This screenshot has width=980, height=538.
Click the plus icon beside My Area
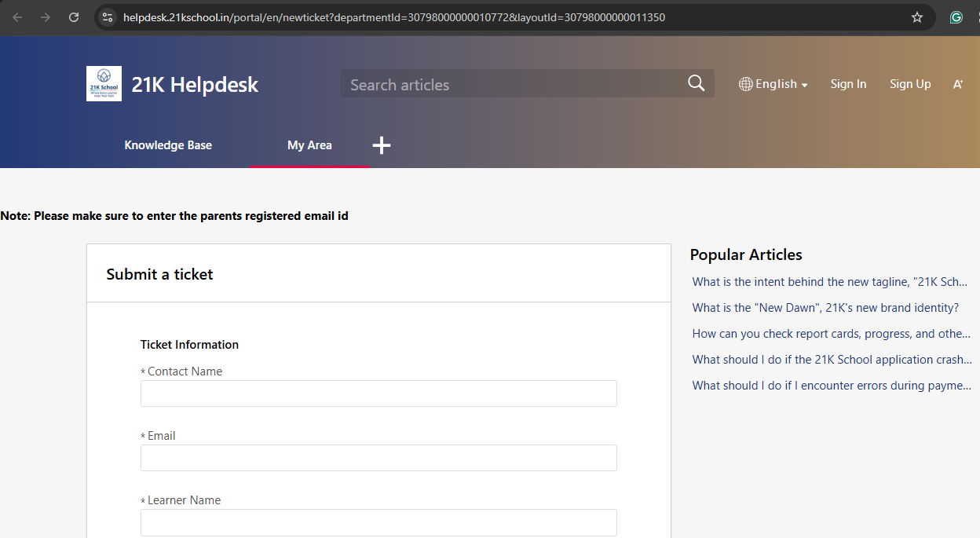pos(382,145)
